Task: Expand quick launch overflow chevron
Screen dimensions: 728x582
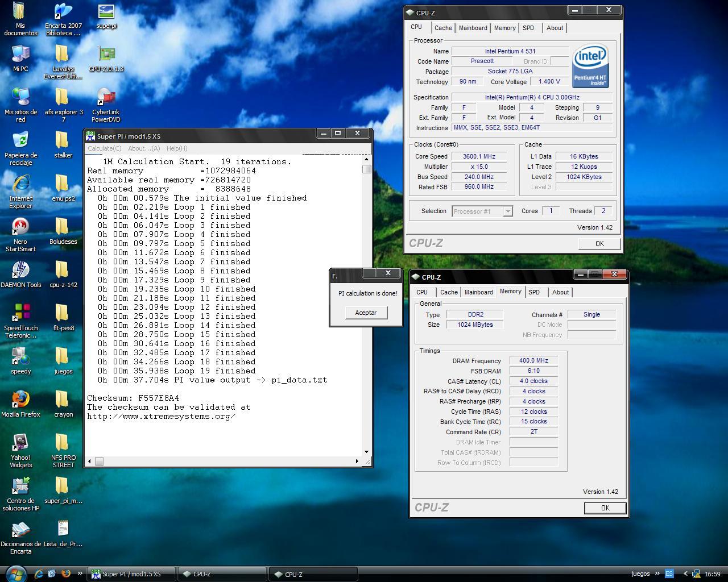Action: point(80,574)
